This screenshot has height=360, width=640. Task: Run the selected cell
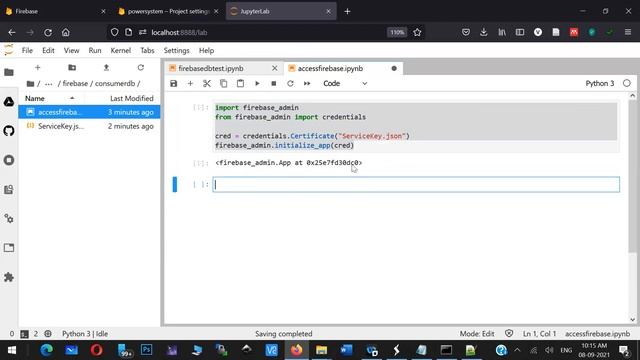tap(257, 83)
